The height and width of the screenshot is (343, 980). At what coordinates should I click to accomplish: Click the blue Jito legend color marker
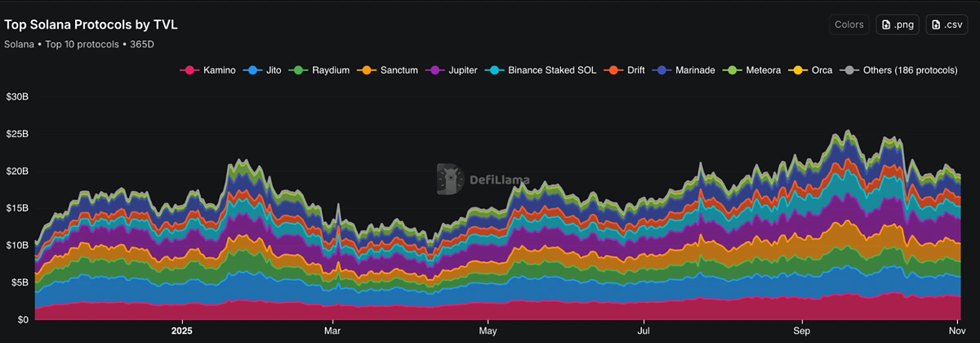click(x=253, y=70)
